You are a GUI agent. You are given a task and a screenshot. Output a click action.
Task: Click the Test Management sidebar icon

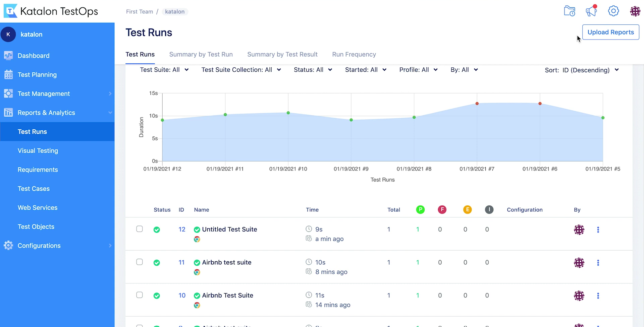[x=8, y=93]
